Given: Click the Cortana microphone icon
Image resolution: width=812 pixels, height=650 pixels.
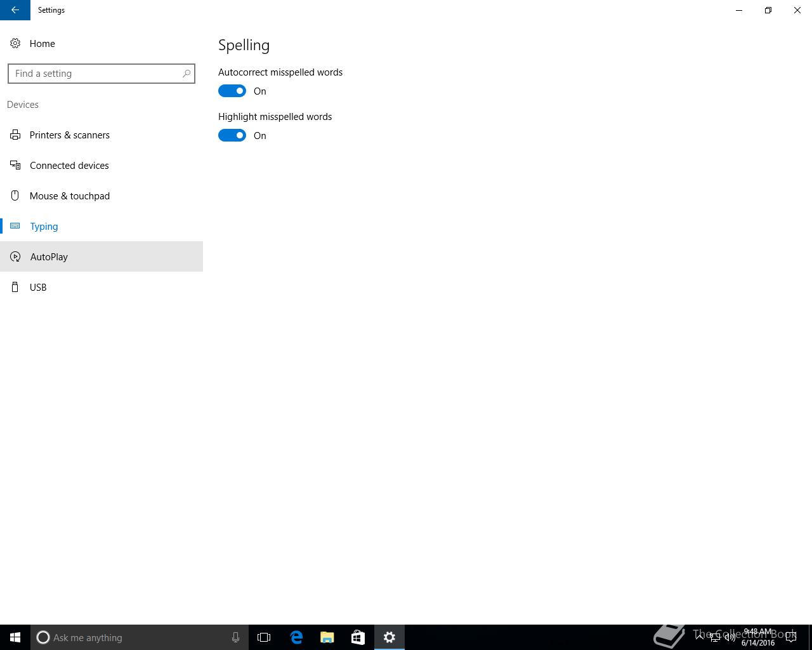Looking at the screenshot, I should pos(235,637).
